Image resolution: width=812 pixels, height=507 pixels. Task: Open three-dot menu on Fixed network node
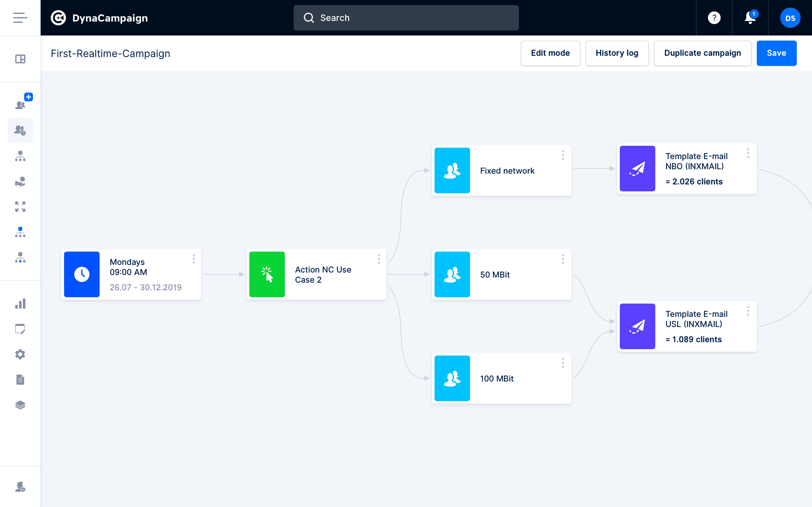(x=563, y=155)
